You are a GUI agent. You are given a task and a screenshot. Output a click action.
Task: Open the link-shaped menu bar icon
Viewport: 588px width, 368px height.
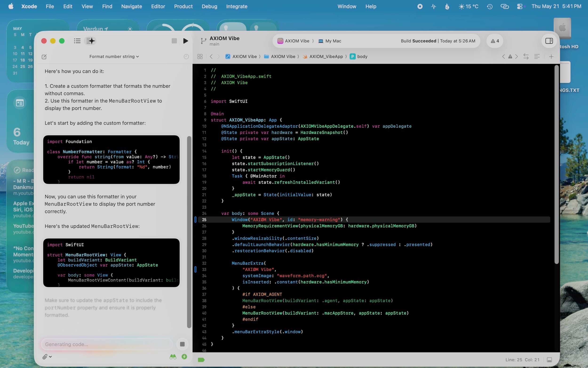tap(505, 7)
